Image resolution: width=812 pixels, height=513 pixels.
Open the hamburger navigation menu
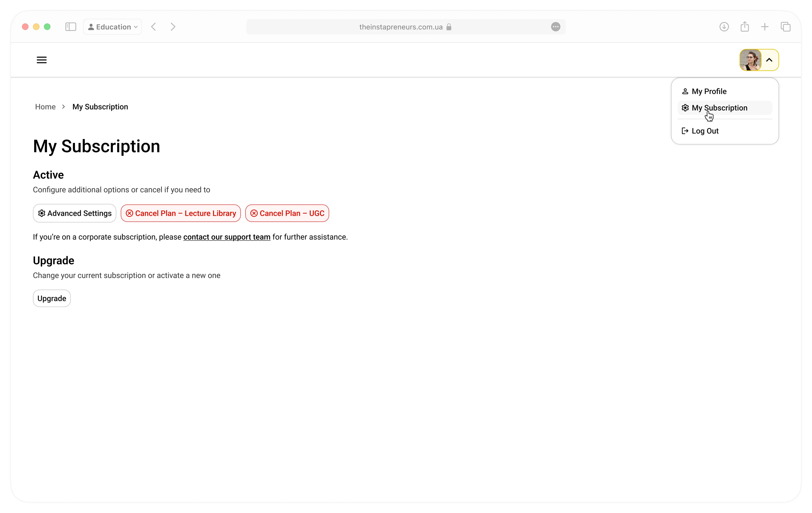(x=42, y=60)
